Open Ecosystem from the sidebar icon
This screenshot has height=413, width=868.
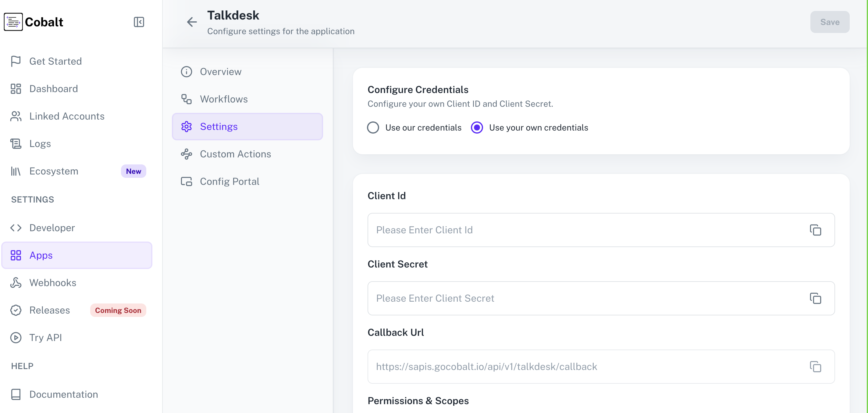[16, 171]
